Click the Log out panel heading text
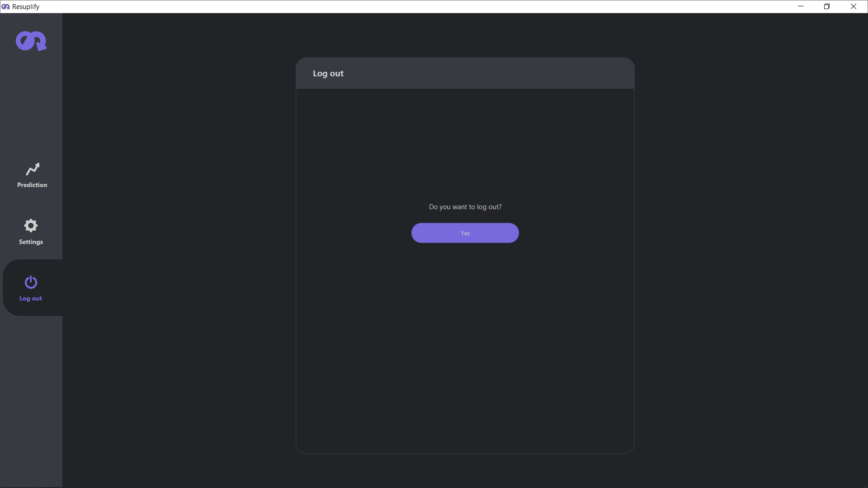Image resolution: width=868 pixels, height=488 pixels. pyautogui.click(x=328, y=73)
